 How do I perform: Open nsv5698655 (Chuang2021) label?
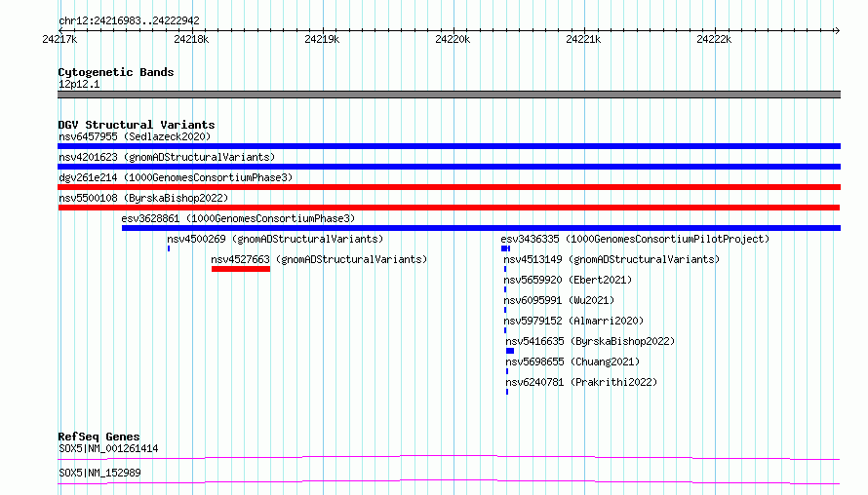[572, 362]
